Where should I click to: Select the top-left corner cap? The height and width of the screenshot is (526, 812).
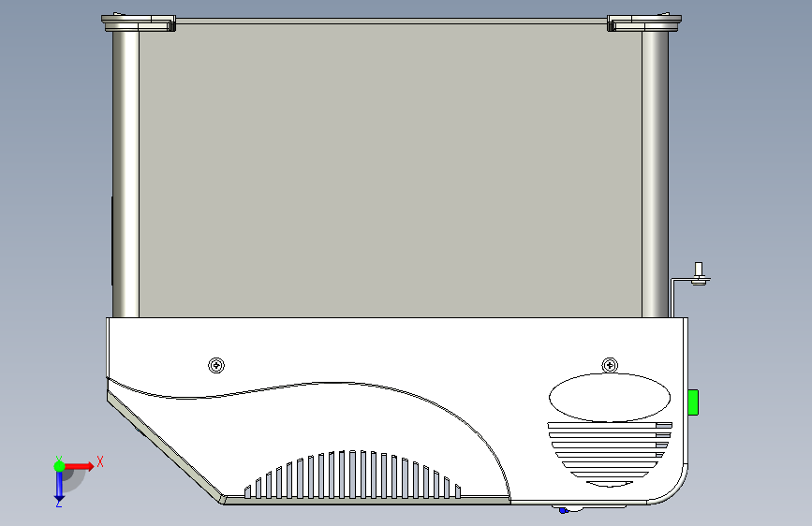click(x=139, y=22)
